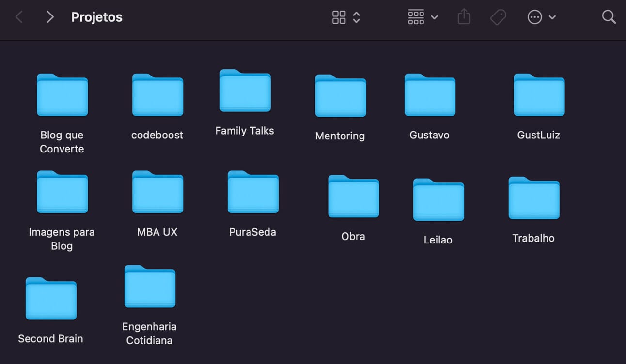Click the 'MBA UX' folder name
The width and height of the screenshot is (626, 364).
tap(157, 232)
